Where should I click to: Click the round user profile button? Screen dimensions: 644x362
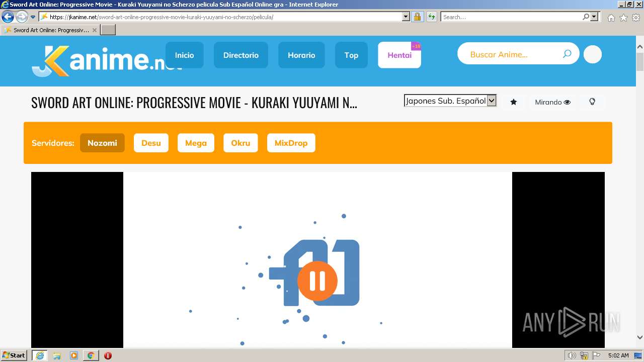593,54
